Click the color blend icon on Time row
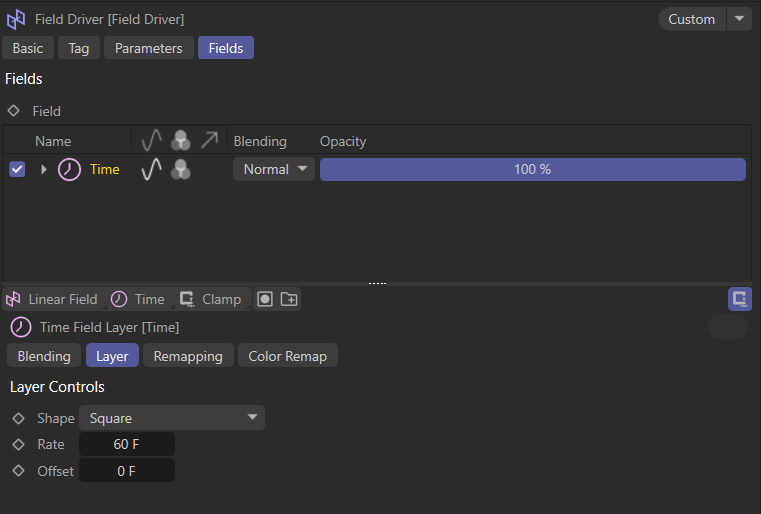 point(181,169)
